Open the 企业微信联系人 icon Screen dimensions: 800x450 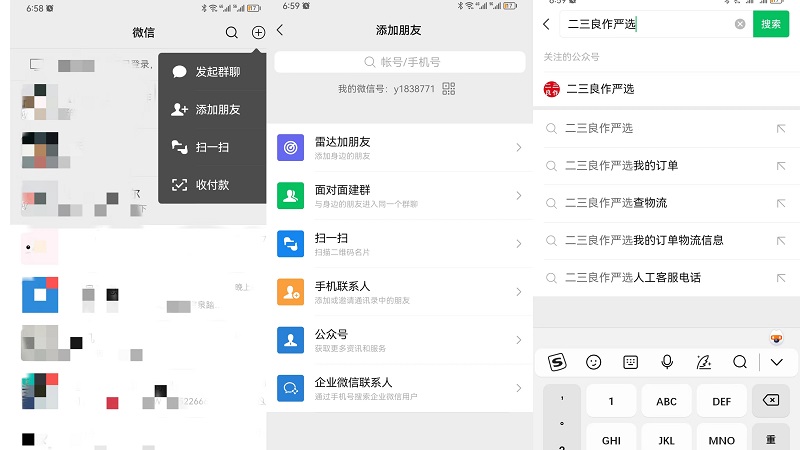[290, 388]
